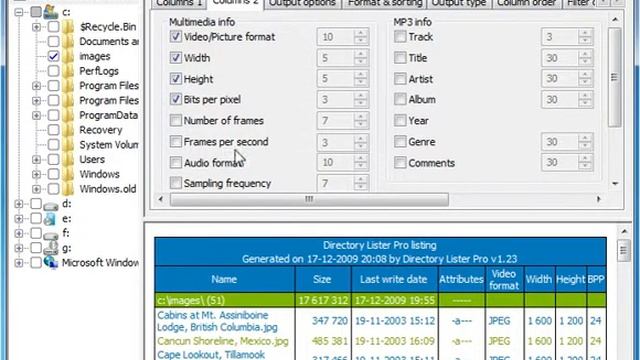Click the c: drive icon
Screen dimensions: 640x360
[51, 11]
